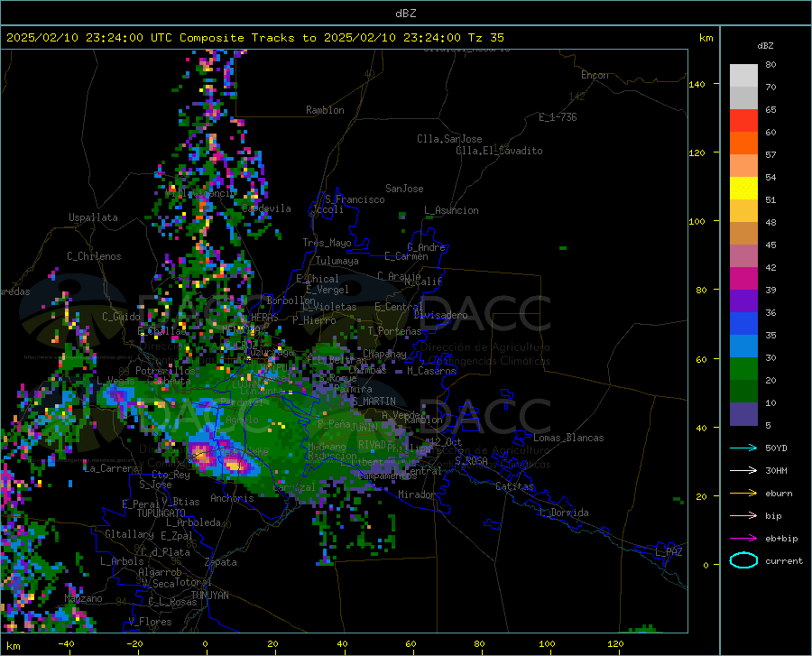Screen dimensions: 812x656
Task: Click the 'C_Guido' map label
Action: [121, 317]
